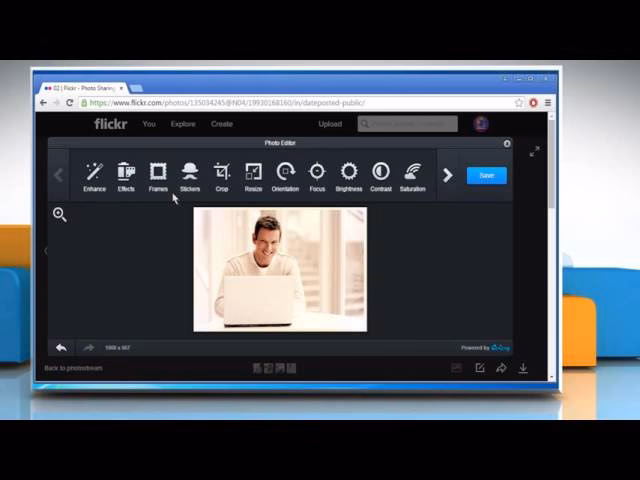
Task: Undo the last edit
Action: (x=61, y=347)
